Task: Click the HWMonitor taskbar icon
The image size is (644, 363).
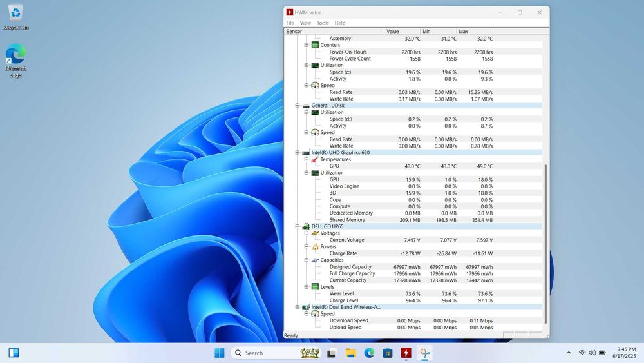Action: (x=406, y=353)
